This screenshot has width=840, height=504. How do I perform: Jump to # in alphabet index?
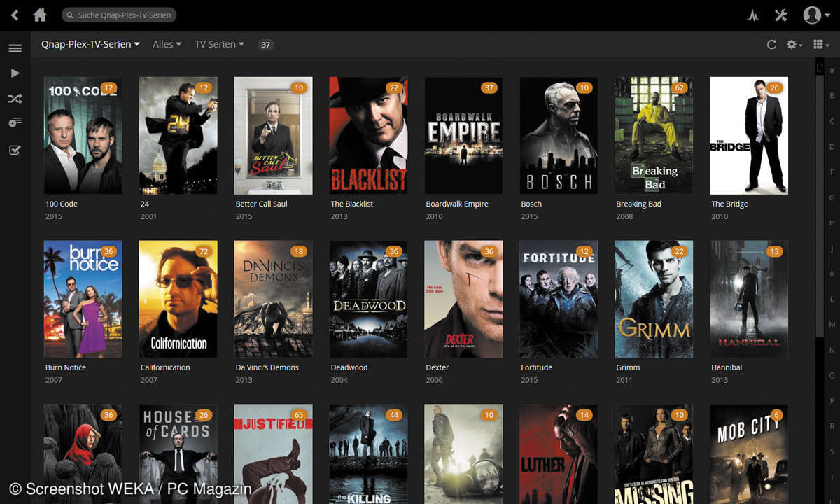(832, 71)
